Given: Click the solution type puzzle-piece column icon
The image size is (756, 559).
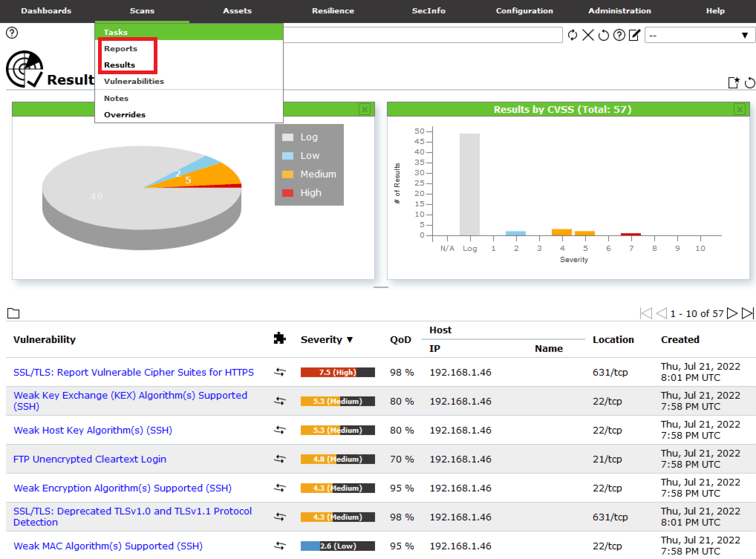Looking at the screenshot, I should coord(280,339).
